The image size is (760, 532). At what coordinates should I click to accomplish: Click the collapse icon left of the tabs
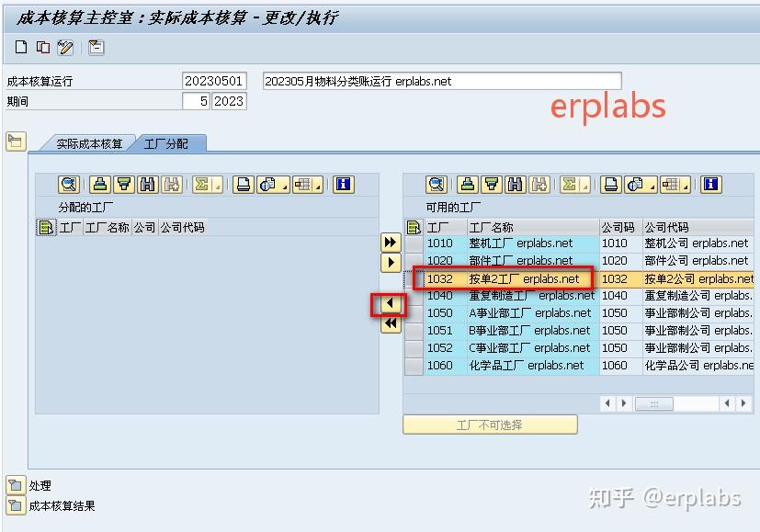point(16,141)
